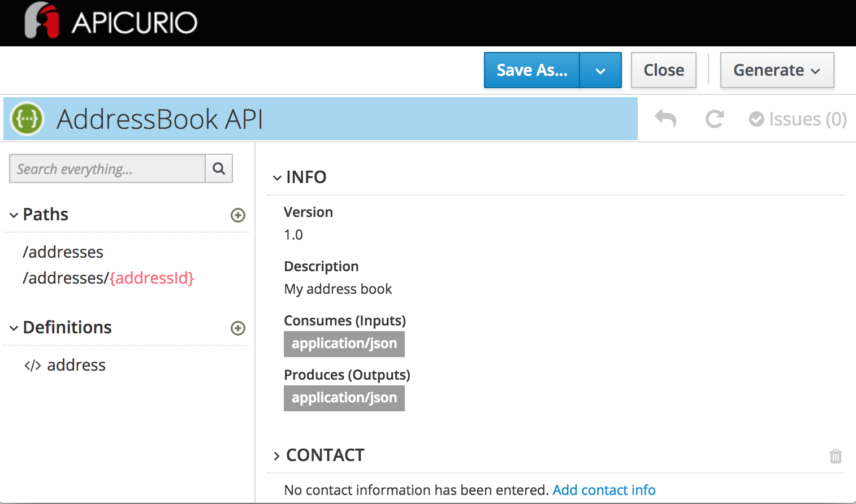The height and width of the screenshot is (504, 856).
Task: Click the Save As... button
Action: point(531,70)
